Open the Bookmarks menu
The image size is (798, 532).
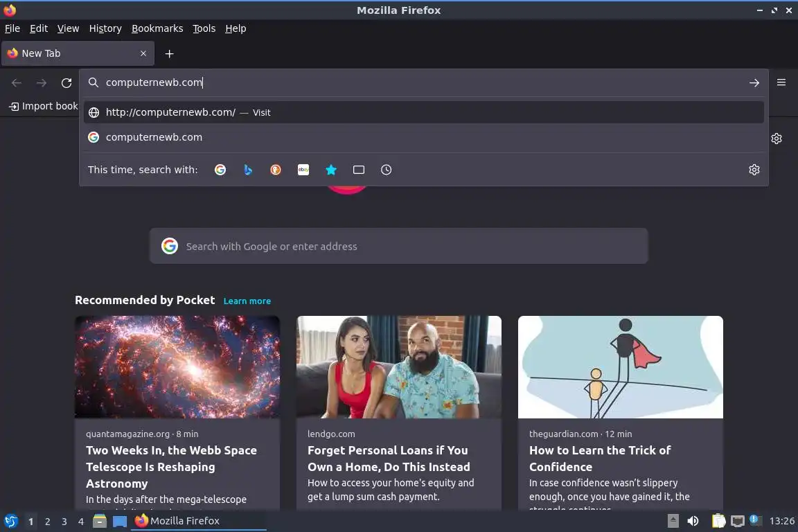click(157, 28)
